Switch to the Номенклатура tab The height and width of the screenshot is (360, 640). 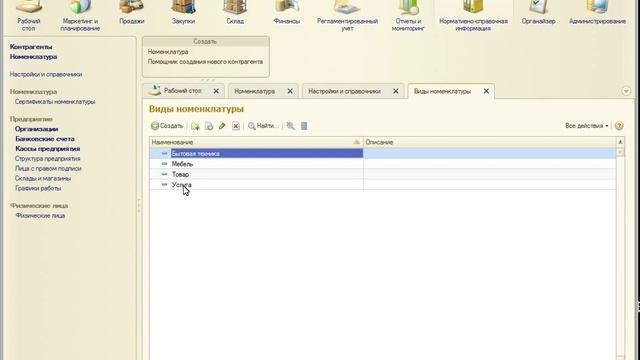[x=254, y=91]
